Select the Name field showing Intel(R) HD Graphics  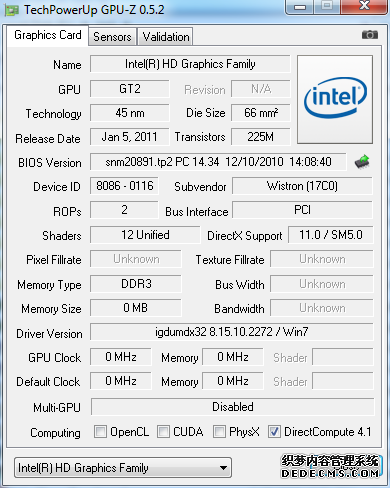pyautogui.click(x=190, y=64)
